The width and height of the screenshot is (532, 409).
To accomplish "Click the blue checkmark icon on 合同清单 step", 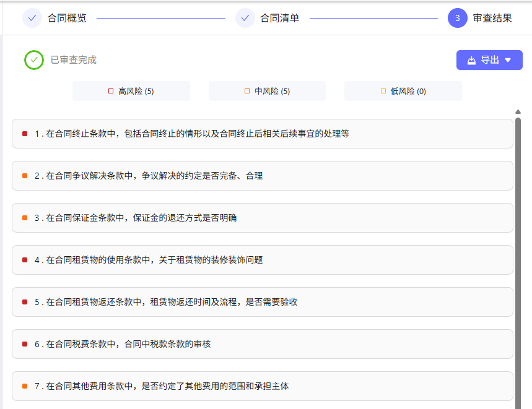I will point(245,18).
